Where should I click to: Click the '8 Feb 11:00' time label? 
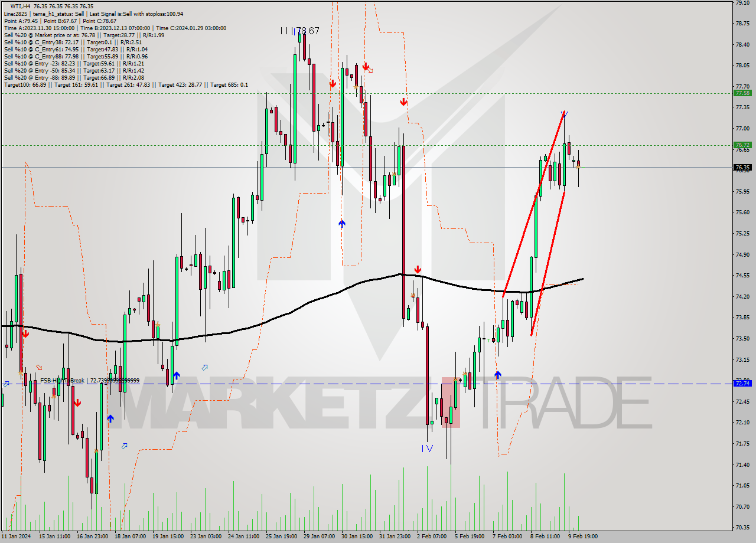[545, 536]
